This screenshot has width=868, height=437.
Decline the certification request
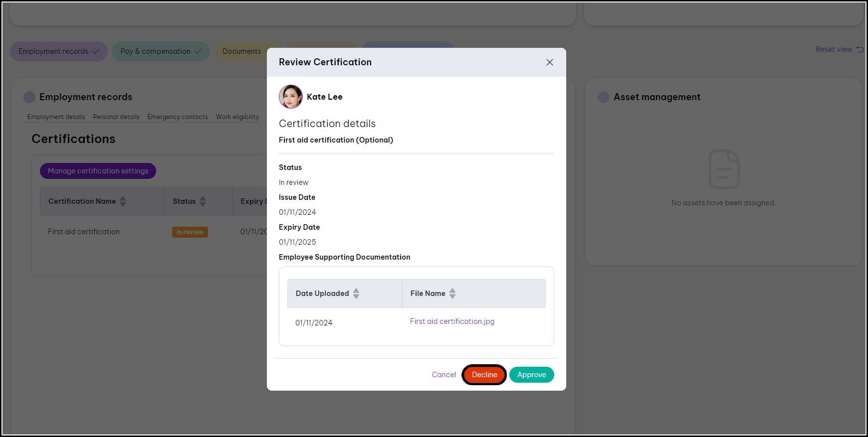coord(484,375)
